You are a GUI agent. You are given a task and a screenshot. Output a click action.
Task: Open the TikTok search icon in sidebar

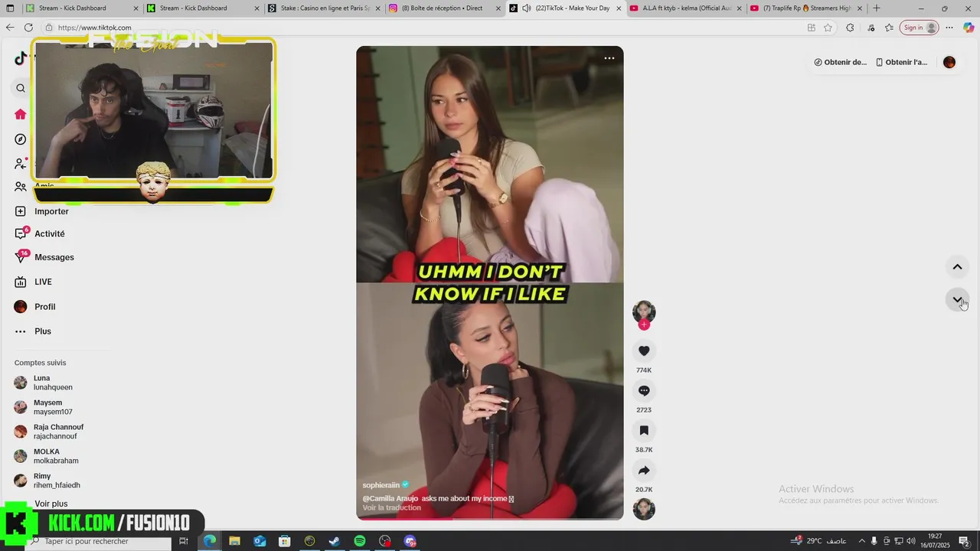click(21, 88)
